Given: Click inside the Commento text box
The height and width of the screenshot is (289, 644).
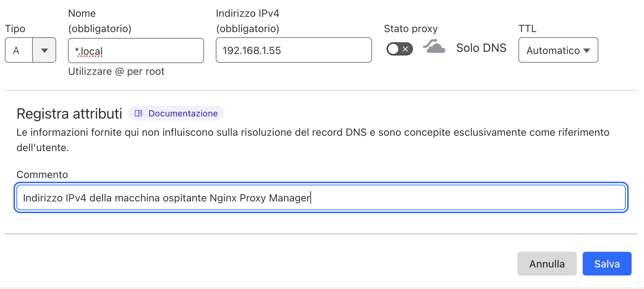Looking at the screenshot, I should point(321,197).
